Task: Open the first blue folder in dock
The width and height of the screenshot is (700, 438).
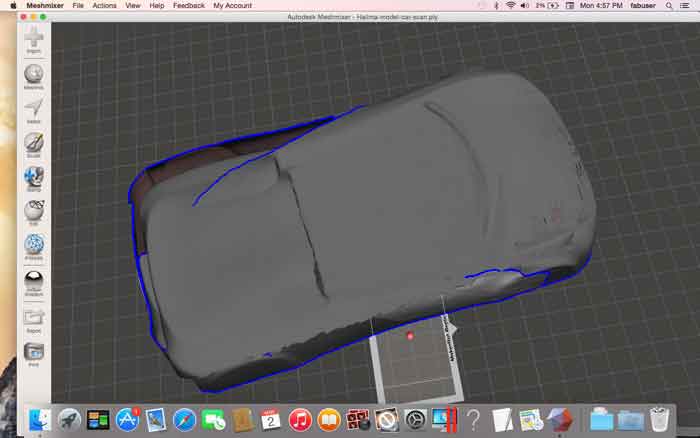Action: pyautogui.click(x=601, y=420)
